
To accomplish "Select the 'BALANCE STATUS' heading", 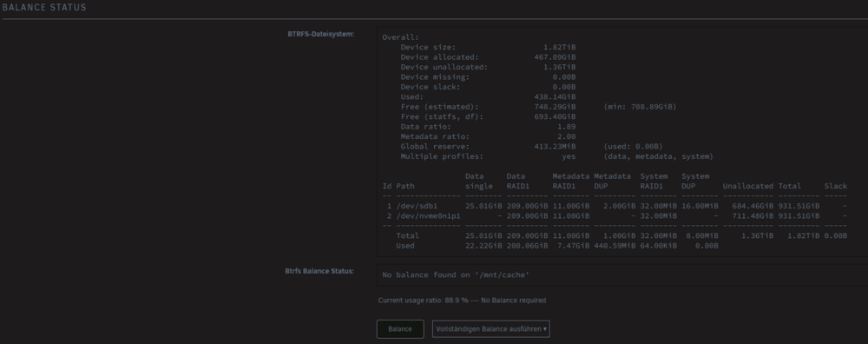I will (44, 8).
